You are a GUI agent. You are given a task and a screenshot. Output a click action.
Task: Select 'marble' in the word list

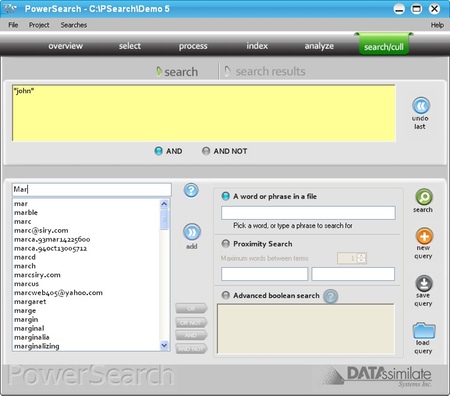26,212
